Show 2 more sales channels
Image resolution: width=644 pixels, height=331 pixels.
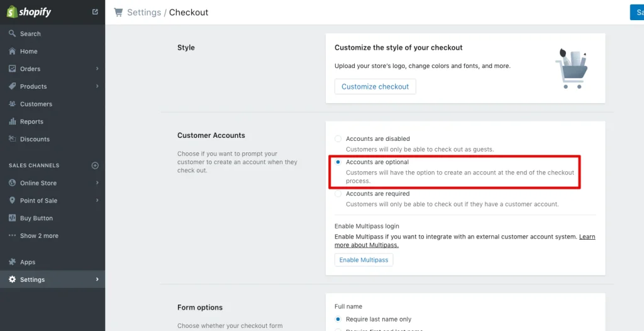click(39, 236)
